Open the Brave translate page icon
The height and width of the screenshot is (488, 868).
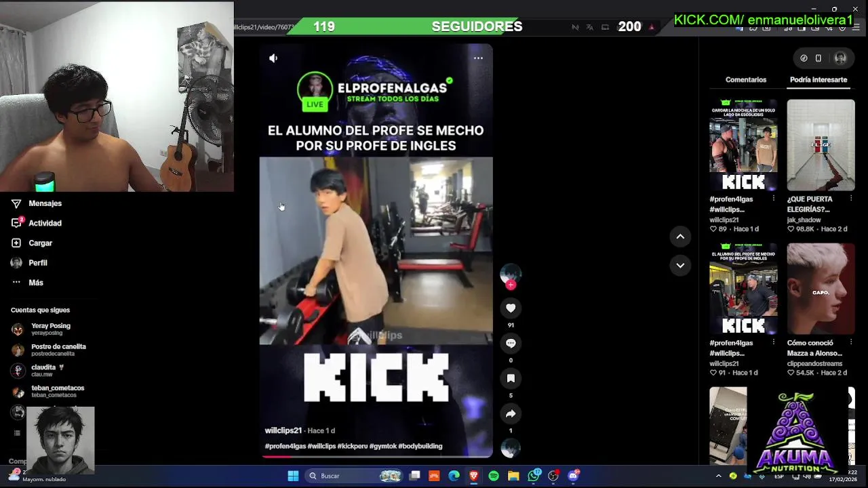(589, 27)
